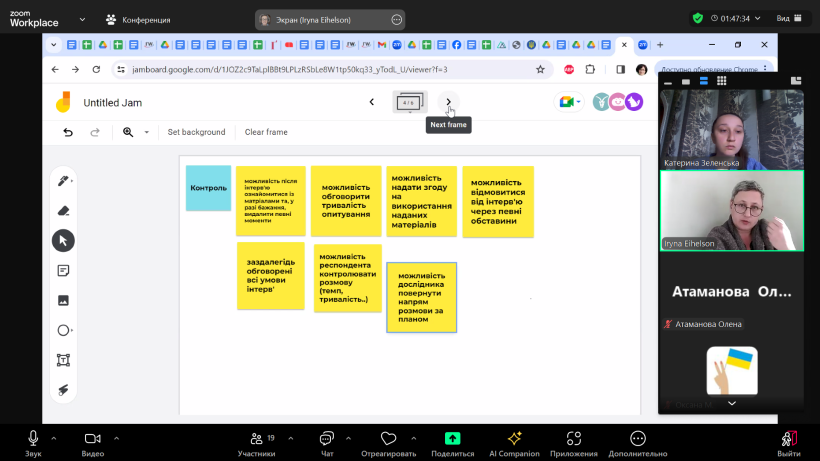This screenshot has width=820, height=461.
Task: Click the Jamboard logo icon
Action: pyautogui.click(x=63, y=102)
